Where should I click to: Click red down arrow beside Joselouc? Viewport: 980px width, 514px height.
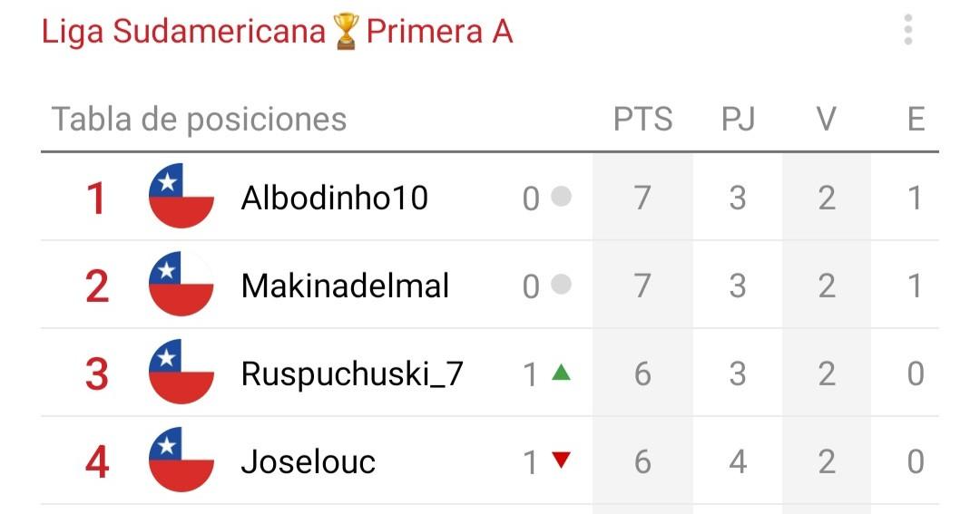click(x=562, y=461)
